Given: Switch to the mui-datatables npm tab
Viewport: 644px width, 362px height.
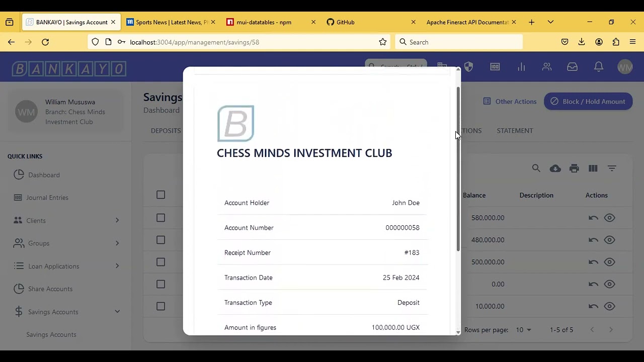Looking at the screenshot, I should 271,22.
